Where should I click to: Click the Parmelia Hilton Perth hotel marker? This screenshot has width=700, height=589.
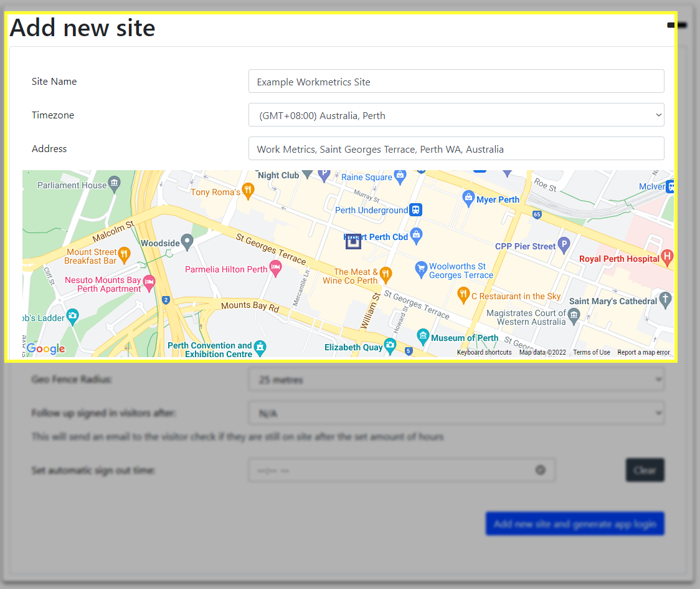click(x=275, y=268)
